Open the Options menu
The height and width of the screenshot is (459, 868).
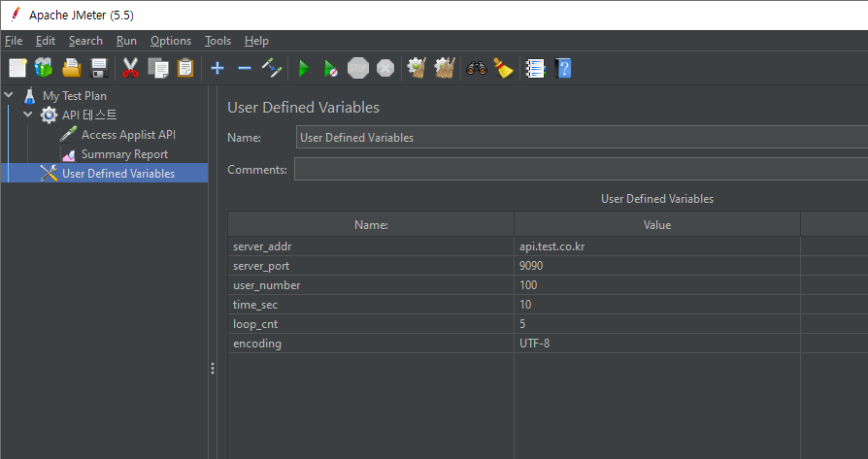(171, 41)
